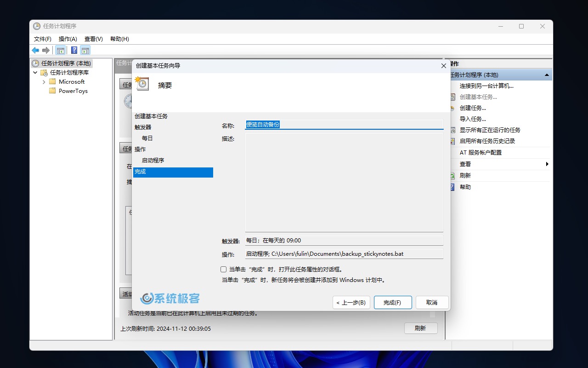Click the 描述 description text area
The height and width of the screenshot is (368, 588).
coord(344,183)
